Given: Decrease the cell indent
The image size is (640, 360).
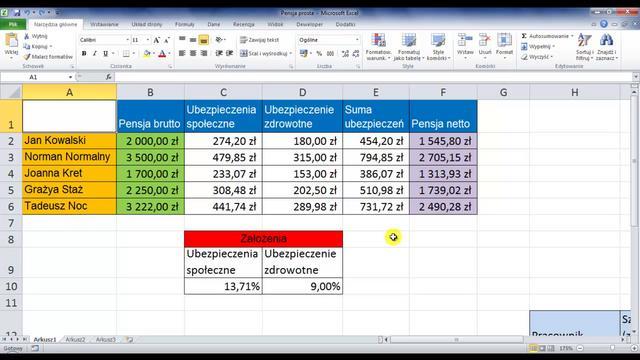Looking at the screenshot, I should 219,53.
